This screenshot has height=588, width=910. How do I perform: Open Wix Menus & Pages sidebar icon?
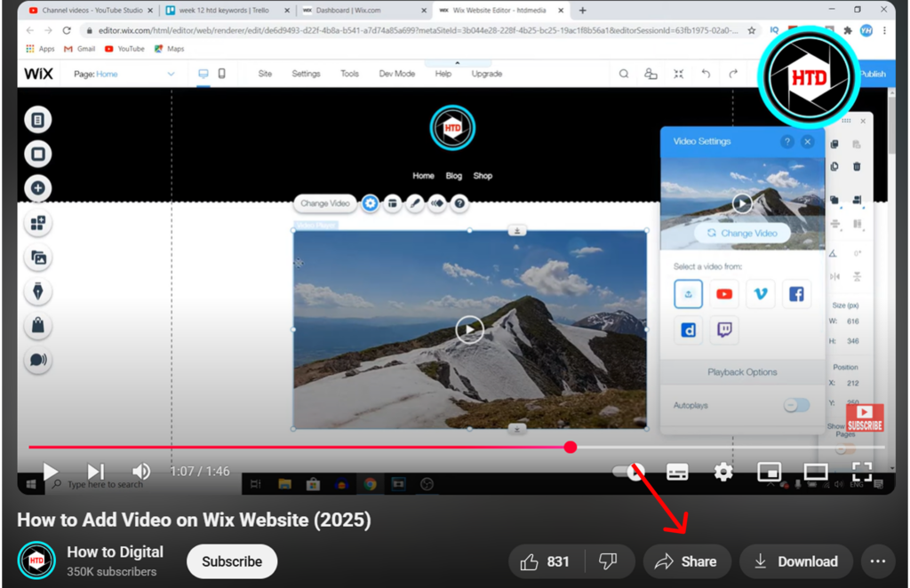[x=37, y=120]
